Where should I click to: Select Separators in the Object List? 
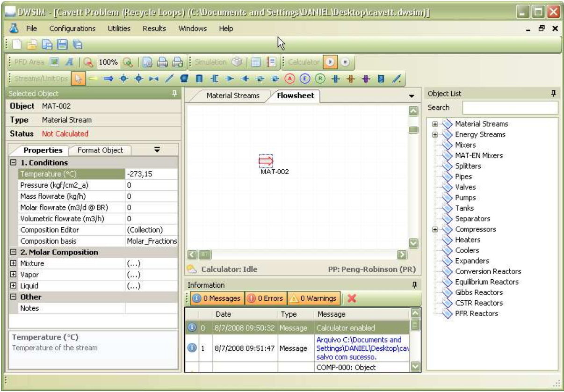click(473, 218)
